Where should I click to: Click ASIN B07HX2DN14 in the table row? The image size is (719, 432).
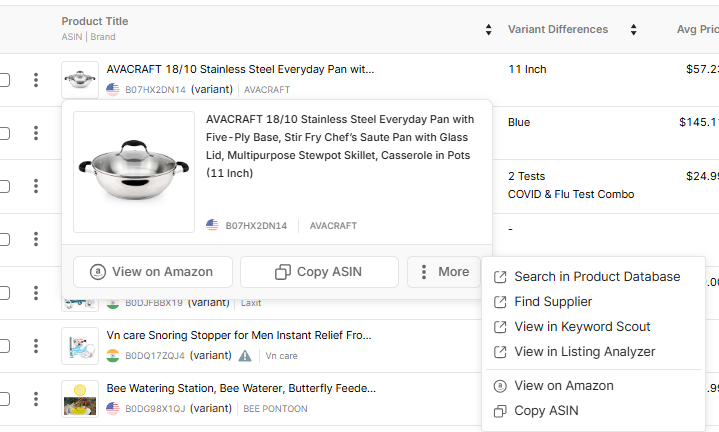pos(155,90)
